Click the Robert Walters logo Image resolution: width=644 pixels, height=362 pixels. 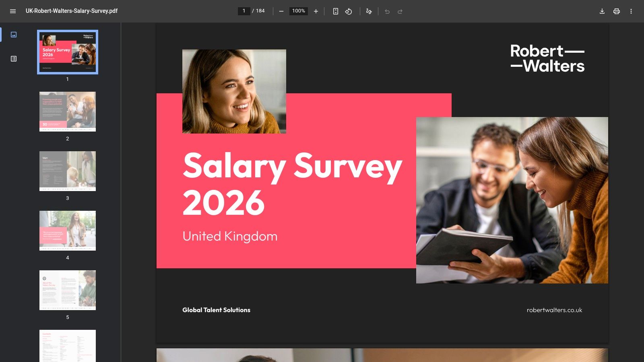click(x=547, y=59)
